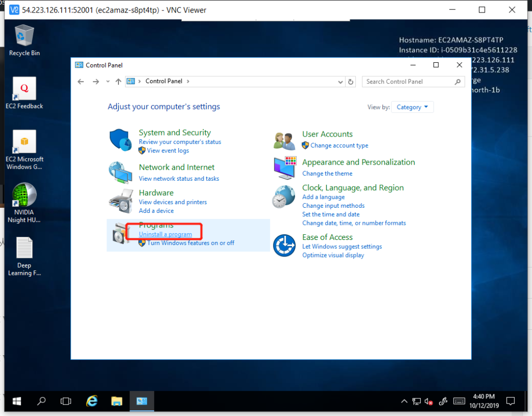Click the Search Control Panel field
Viewport: 532px width, 416px height.
[x=408, y=82]
